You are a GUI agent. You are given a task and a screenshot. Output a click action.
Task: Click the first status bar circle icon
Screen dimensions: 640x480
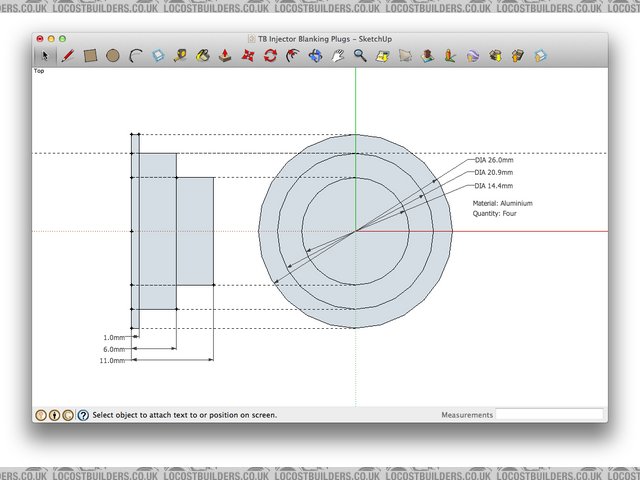tap(41, 414)
